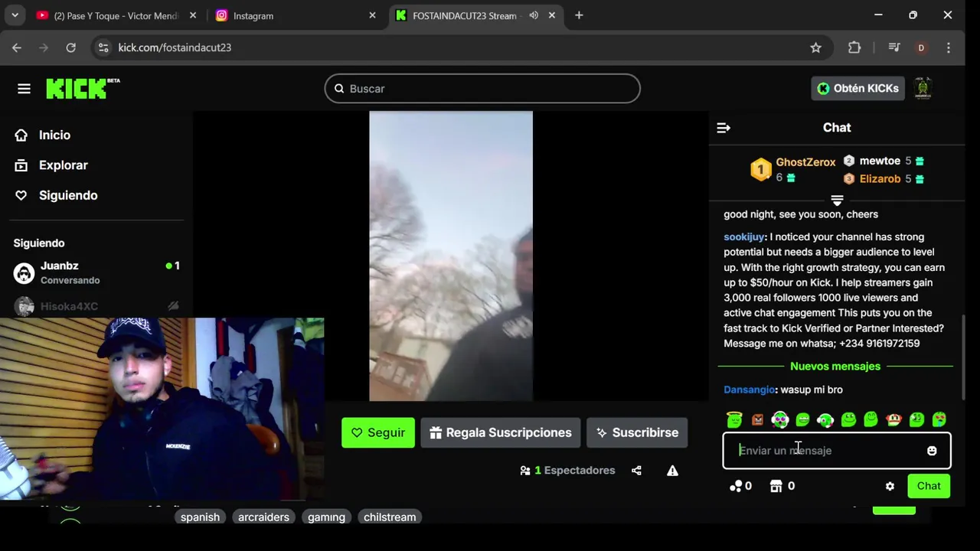The height and width of the screenshot is (551, 980).
Task: Close the Instagram tab
Action: coord(372,15)
